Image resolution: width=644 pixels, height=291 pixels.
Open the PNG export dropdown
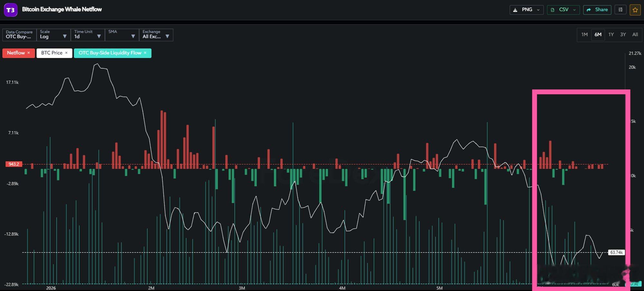coord(526,10)
